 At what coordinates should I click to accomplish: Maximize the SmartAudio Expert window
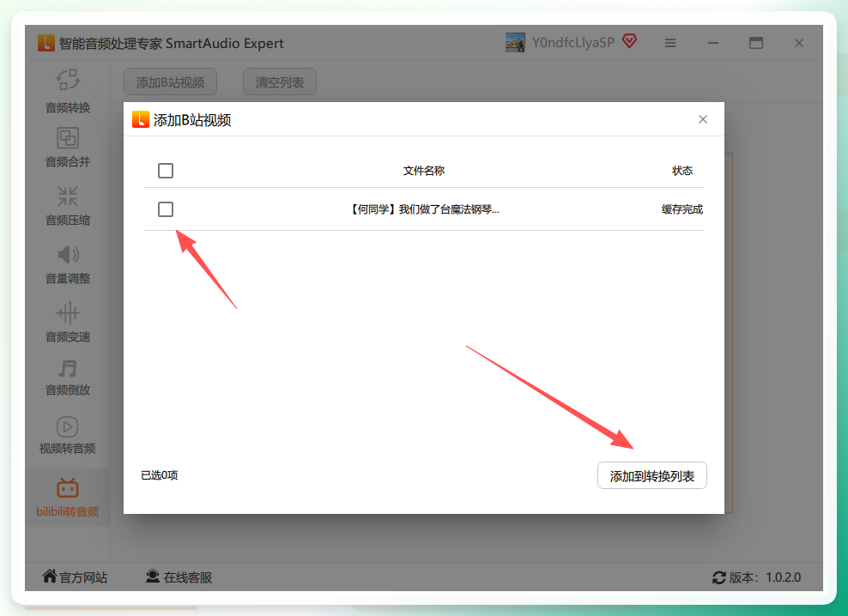pyautogui.click(x=756, y=43)
